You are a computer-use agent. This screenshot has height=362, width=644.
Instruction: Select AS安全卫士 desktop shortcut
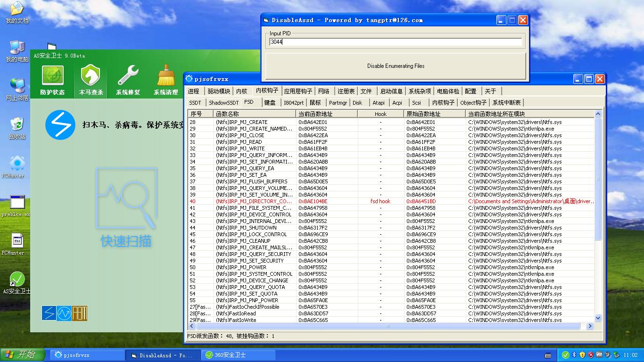tap(17, 283)
